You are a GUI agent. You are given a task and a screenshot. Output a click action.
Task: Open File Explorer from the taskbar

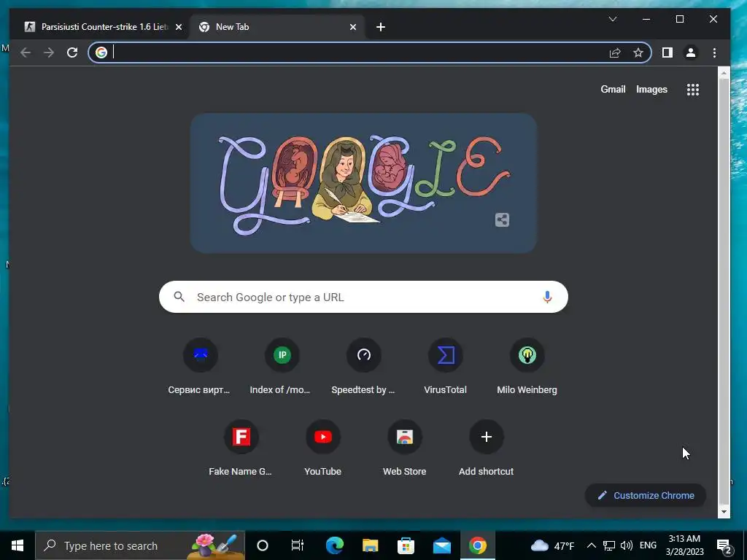tap(370, 545)
